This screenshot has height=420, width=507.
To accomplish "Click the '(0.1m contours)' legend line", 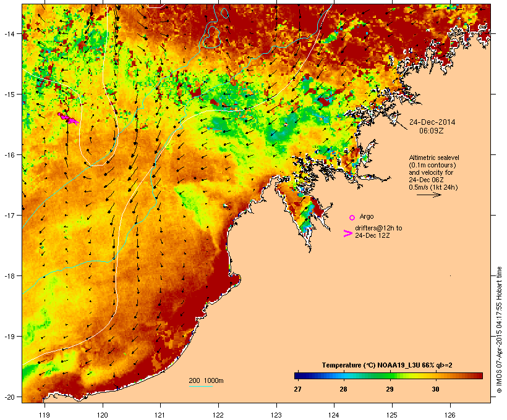I will (432, 165).
